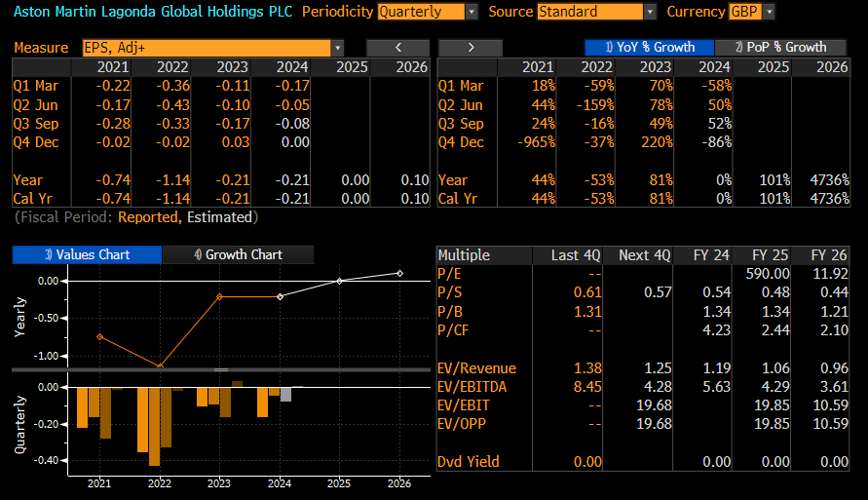Select the Cal Yr row label in values table
Screen dimensions: 868x500
click(33, 199)
